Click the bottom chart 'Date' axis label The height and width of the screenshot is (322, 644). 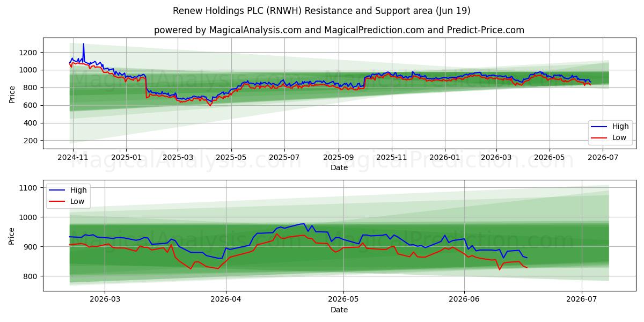pyautogui.click(x=339, y=310)
